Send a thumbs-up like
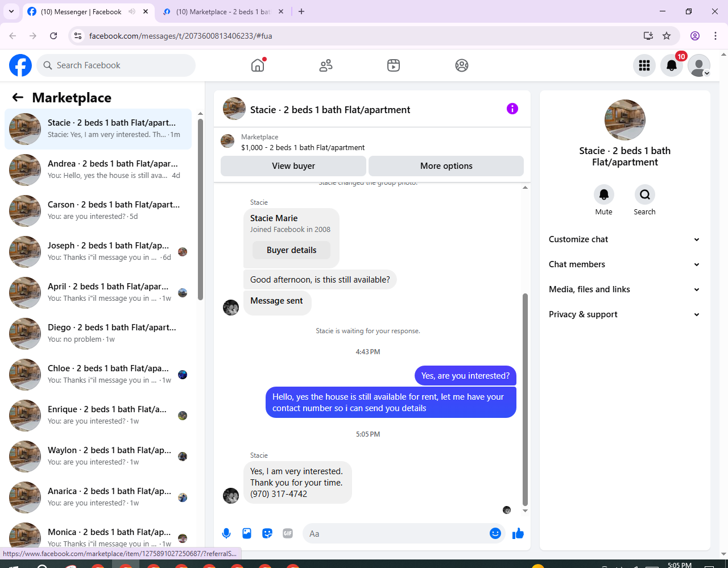 point(518,533)
